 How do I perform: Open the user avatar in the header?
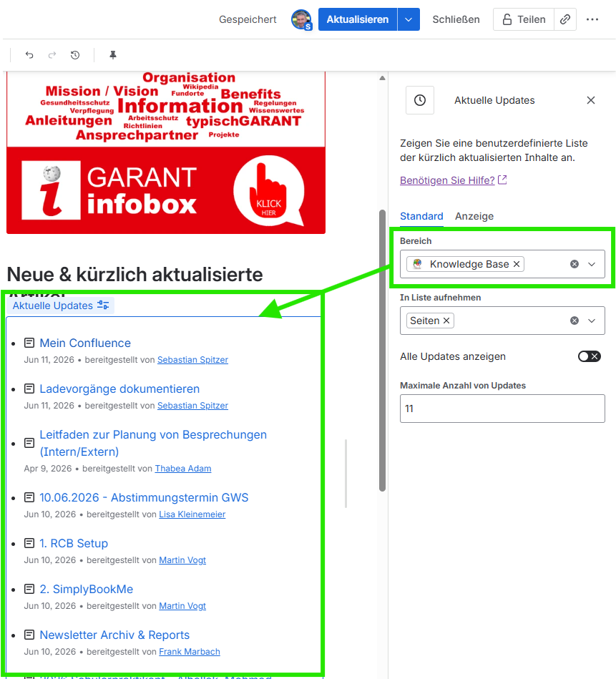301,19
